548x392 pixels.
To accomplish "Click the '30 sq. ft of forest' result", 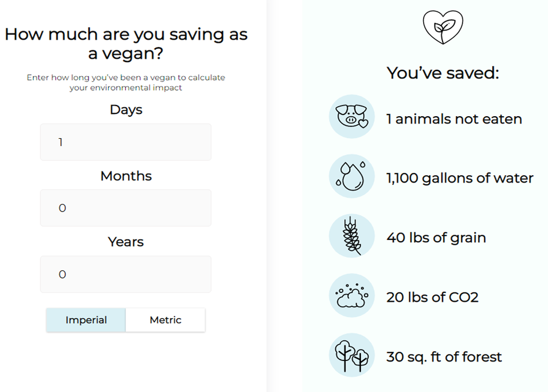I will 444,357.
